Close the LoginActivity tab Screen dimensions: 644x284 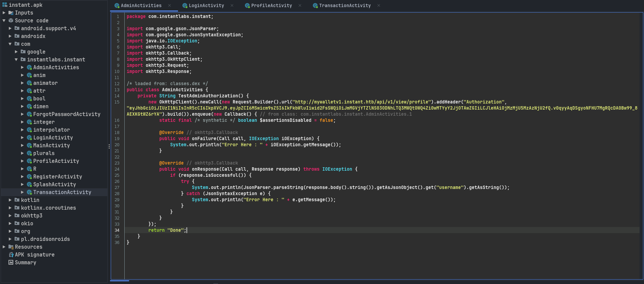[x=232, y=5]
